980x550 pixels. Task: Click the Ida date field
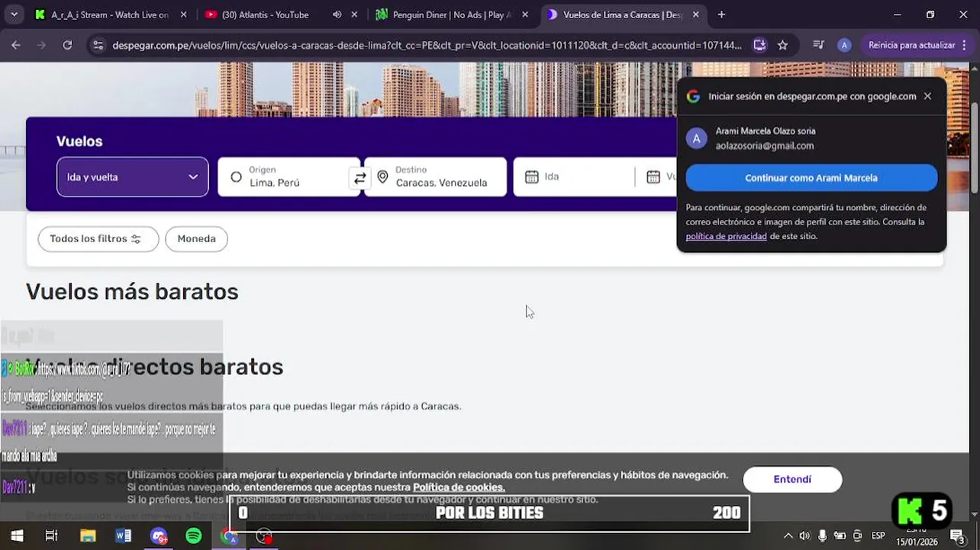pos(574,177)
